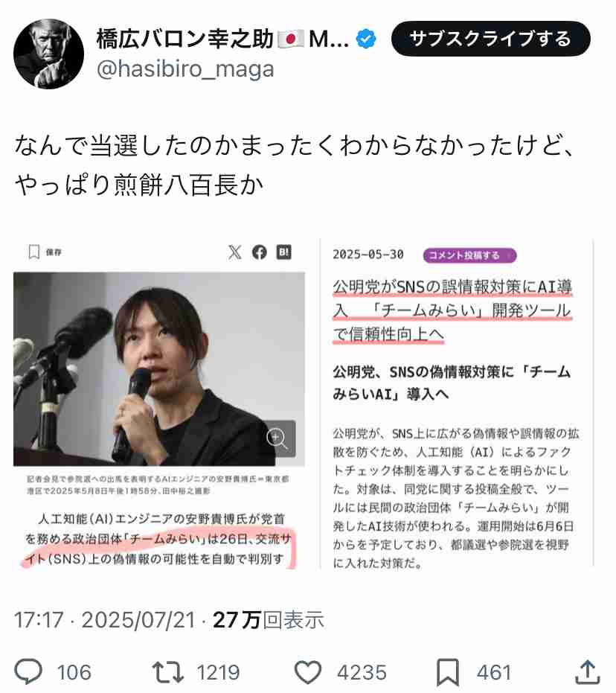Click the reply speech bubble icon
This screenshot has width=616, height=693.
pyautogui.click(x=28, y=671)
